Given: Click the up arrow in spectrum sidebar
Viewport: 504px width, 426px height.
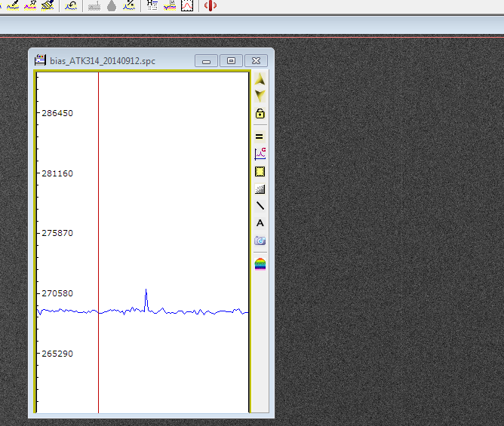Looking at the screenshot, I should 260,78.
